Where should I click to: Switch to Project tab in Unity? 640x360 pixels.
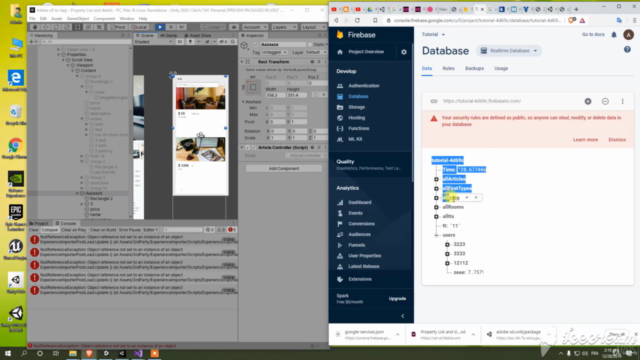(39, 223)
